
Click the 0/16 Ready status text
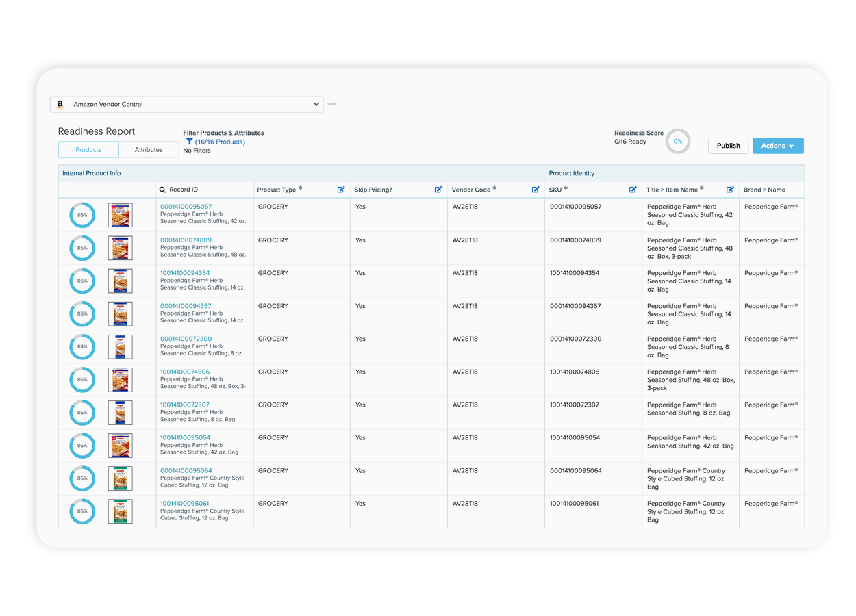point(630,142)
